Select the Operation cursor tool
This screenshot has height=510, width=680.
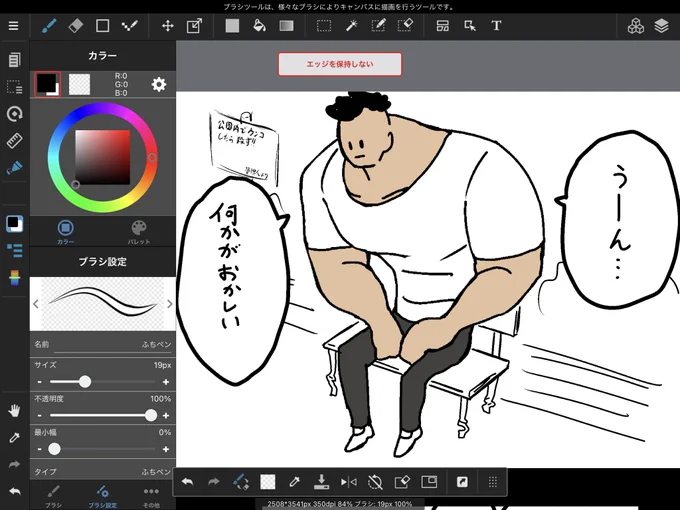tap(470, 26)
